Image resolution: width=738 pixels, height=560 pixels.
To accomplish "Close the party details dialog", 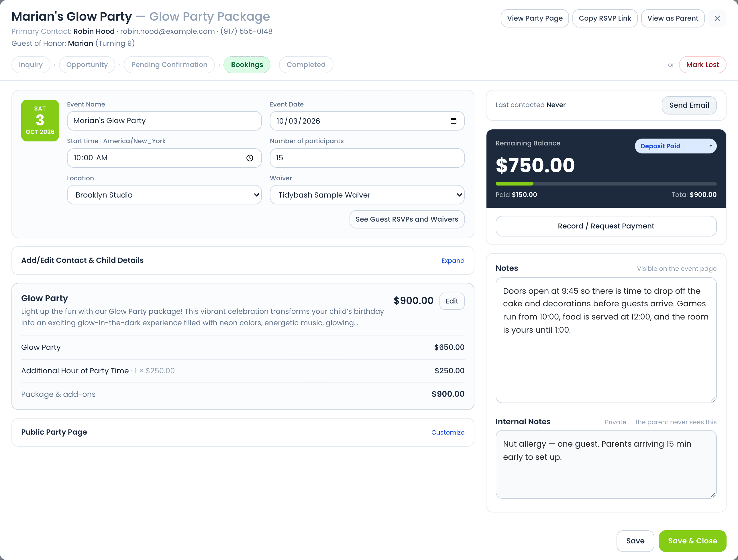I will (x=717, y=18).
